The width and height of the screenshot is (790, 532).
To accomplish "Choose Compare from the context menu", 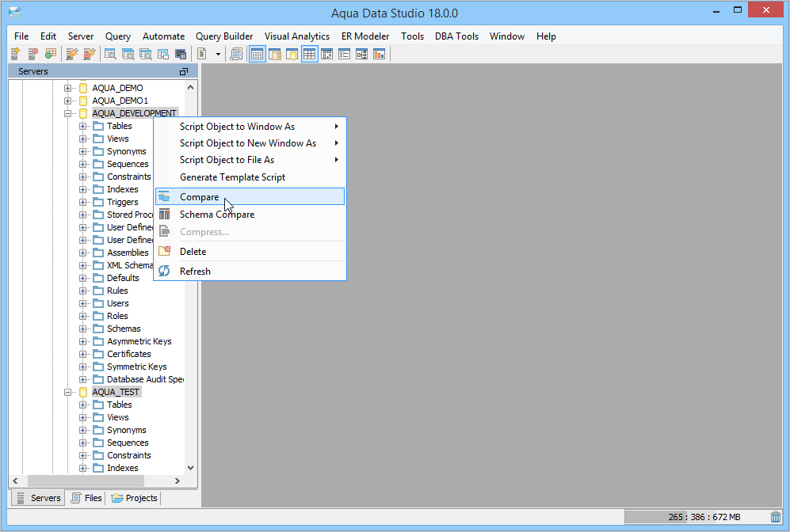I will (250, 197).
